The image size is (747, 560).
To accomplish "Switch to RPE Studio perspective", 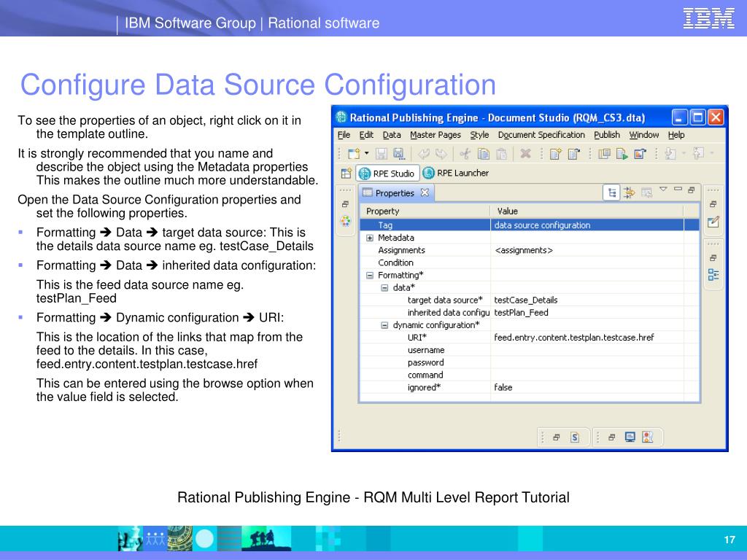I will pos(388,174).
